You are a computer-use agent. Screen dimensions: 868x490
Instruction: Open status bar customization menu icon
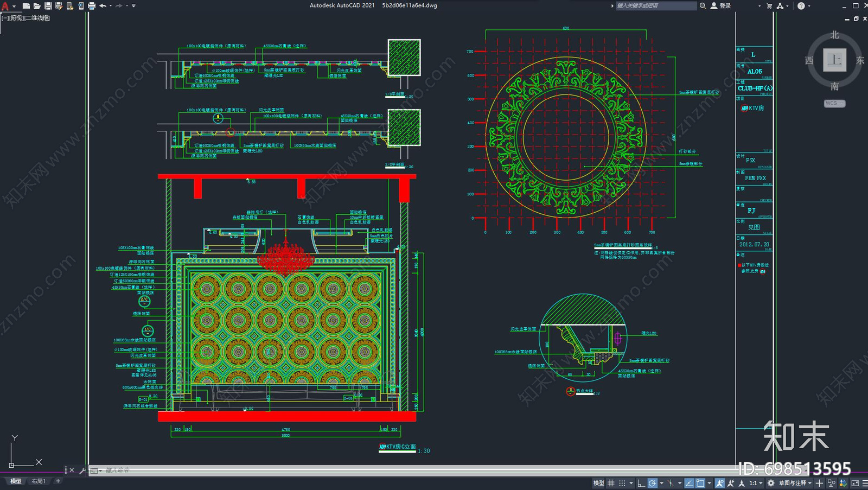coord(865,483)
